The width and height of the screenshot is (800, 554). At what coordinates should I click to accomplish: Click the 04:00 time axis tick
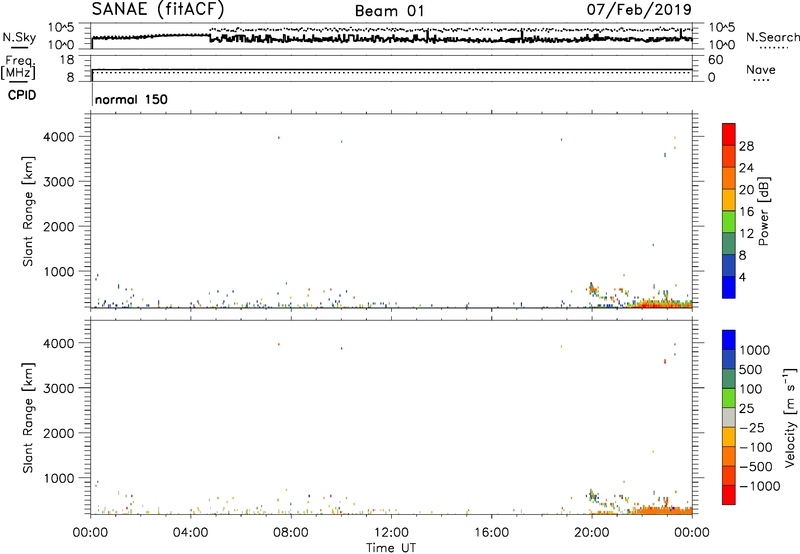pyautogui.click(x=190, y=533)
